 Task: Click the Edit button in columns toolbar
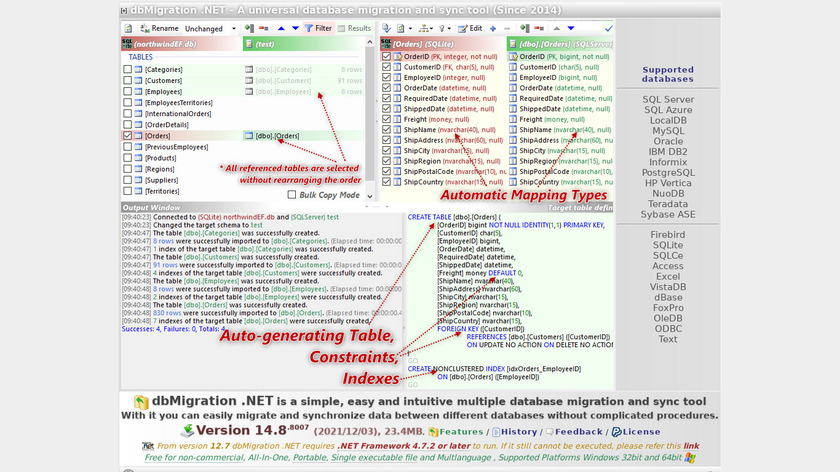click(470, 28)
